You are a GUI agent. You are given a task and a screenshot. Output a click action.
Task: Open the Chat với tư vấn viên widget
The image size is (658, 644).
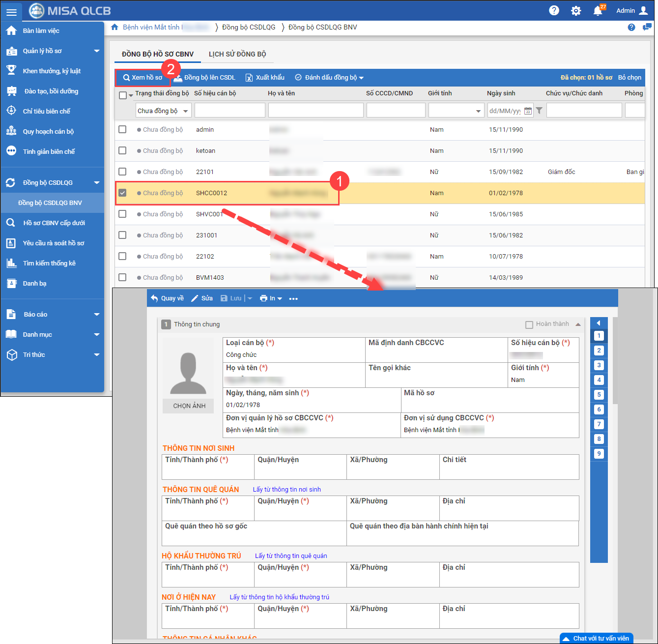pos(596,638)
